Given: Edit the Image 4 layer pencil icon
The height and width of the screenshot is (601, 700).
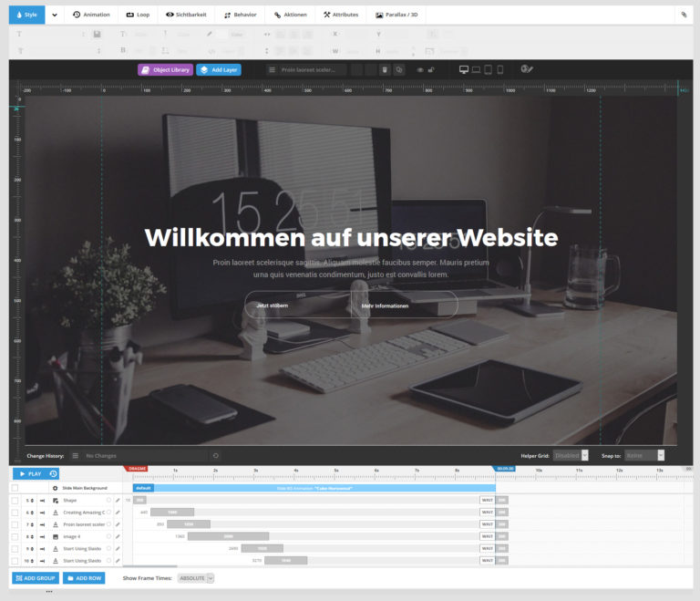Looking at the screenshot, I should click(x=118, y=536).
